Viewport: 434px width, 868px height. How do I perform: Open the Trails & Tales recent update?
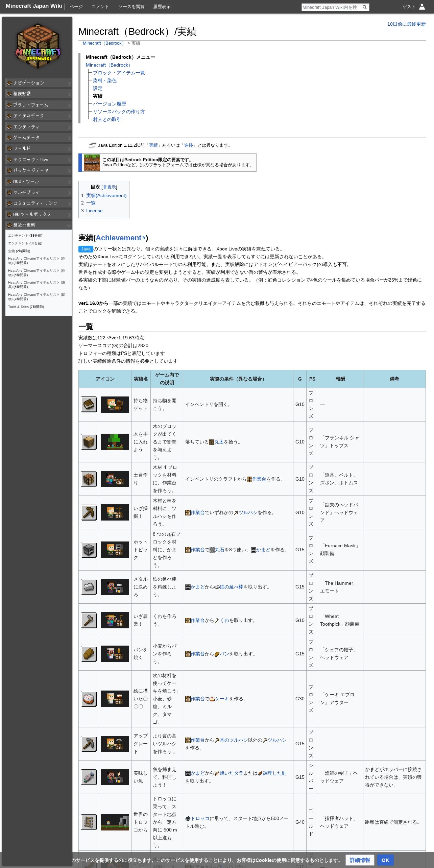(18, 307)
